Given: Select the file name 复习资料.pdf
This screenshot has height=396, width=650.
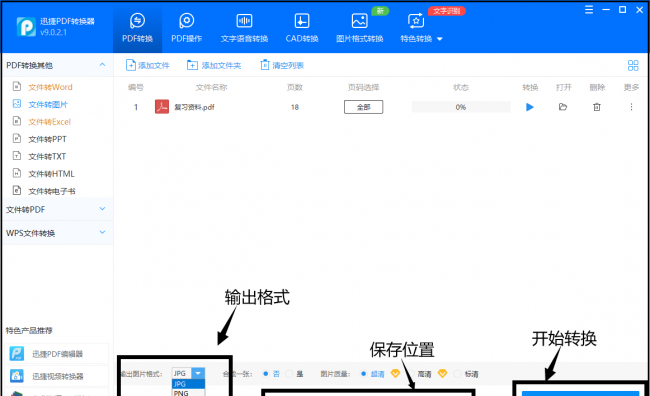Looking at the screenshot, I should pyautogui.click(x=194, y=107).
